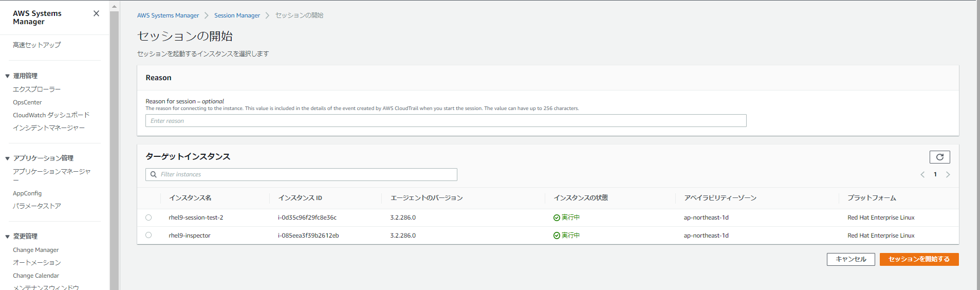
Task: Go to previous page of instances
Action: 922,175
